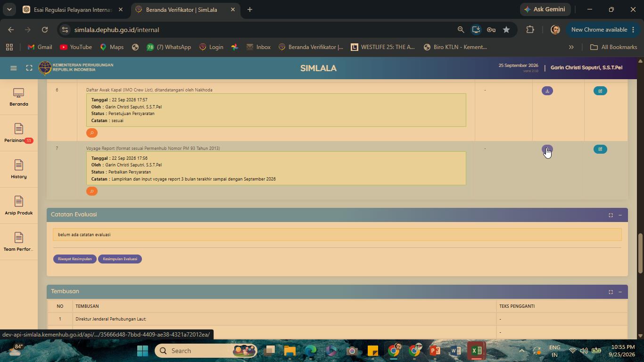The image size is (644, 362).
Task: Switch to Esai Regulasi Pelayaran browser tab
Action: pos(73,9)
